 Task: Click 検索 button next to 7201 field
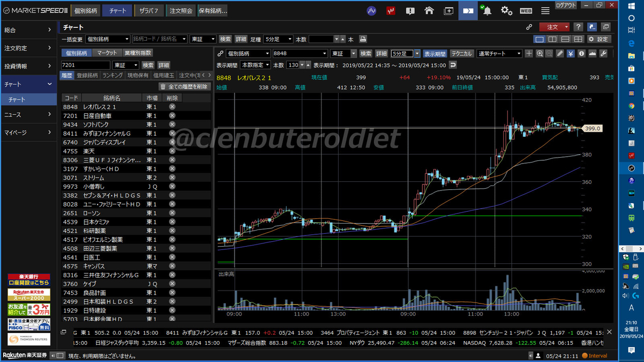147,65
